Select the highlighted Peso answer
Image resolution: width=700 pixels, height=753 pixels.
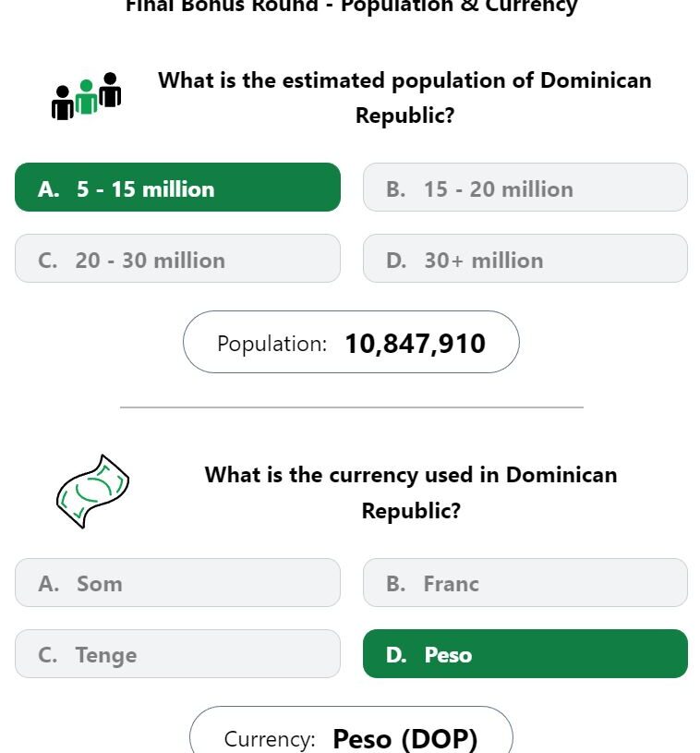click(x=525, y=653)
